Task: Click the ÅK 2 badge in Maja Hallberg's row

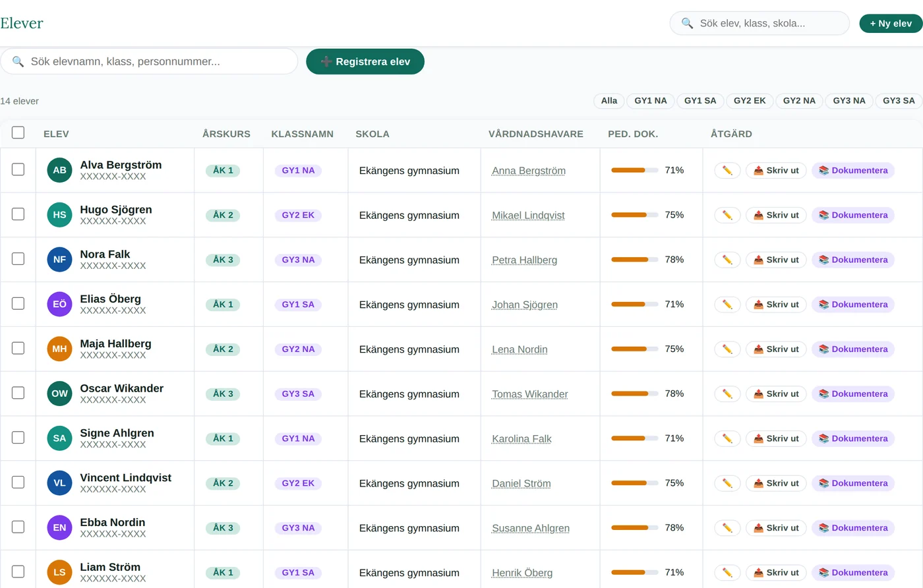Action: coord(223,349)
